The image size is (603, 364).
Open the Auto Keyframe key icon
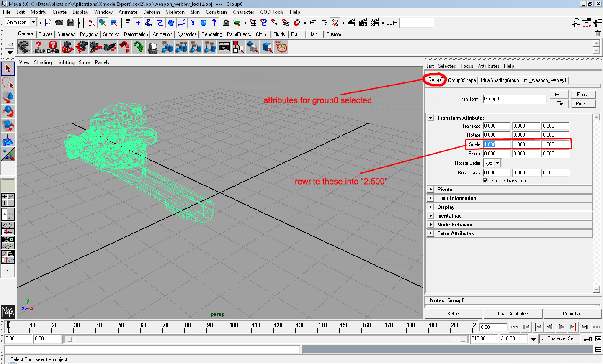coord(588,339)
